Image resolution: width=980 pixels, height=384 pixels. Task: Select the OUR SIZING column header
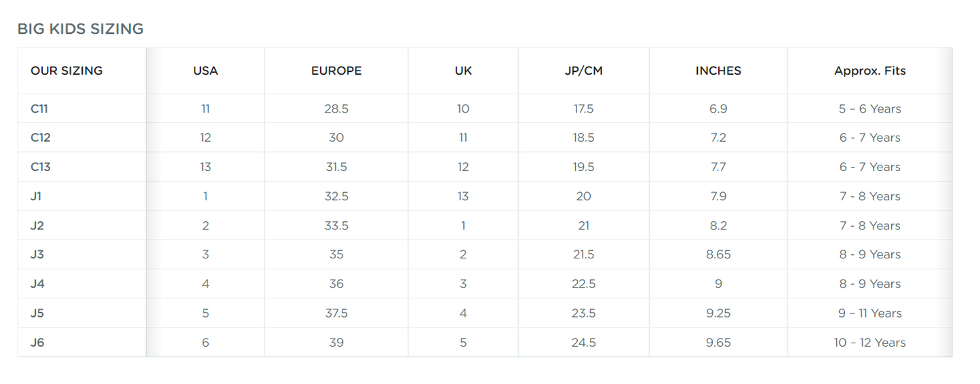66,71
